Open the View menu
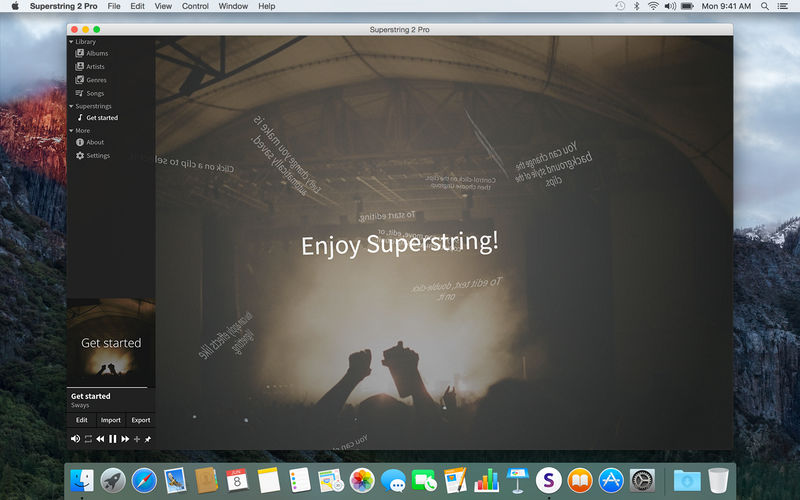The width and height of the screenshot is (800, 500). 163,6
